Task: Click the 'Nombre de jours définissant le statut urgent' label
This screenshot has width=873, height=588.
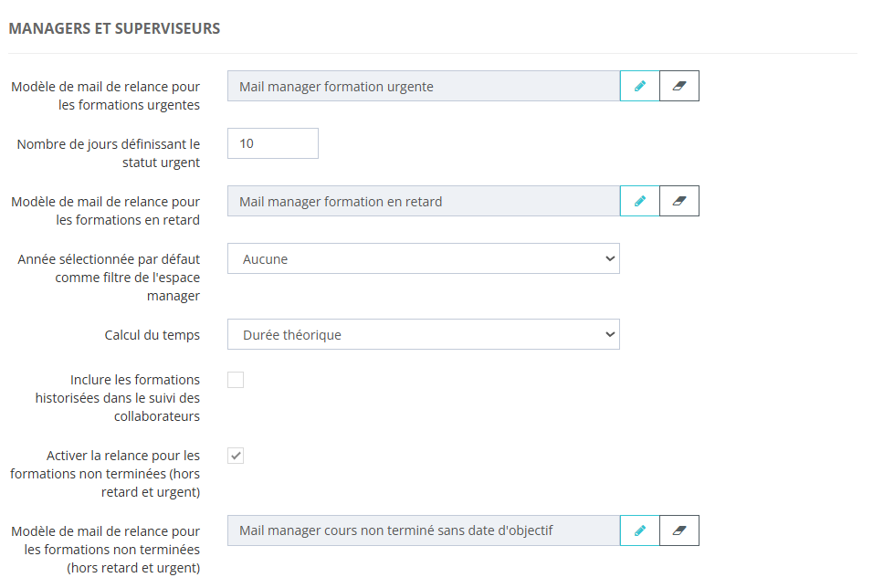Action: 108,152
